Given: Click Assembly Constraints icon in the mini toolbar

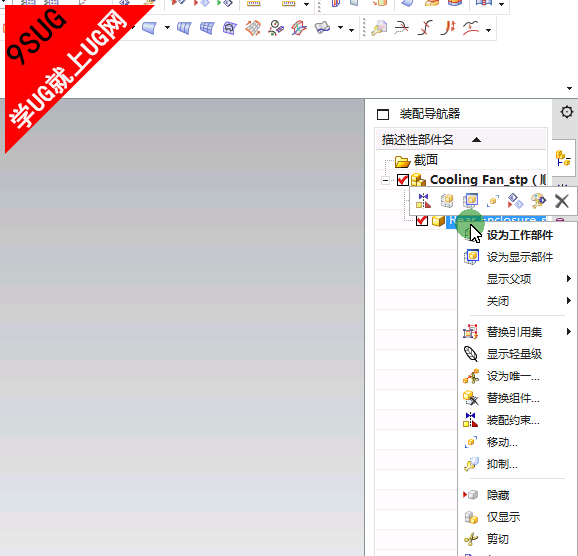Looking at the screenshot, I should pos(423,201).
